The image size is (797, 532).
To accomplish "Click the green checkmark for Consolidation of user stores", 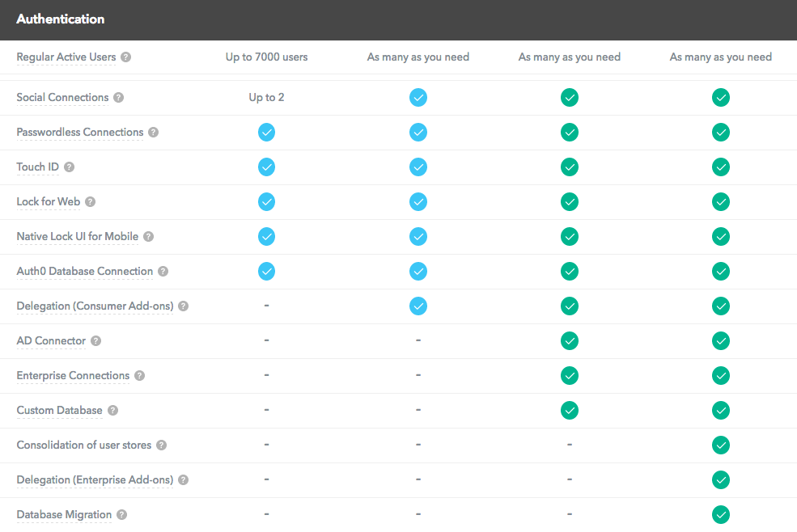I will [x=721, y=445].
